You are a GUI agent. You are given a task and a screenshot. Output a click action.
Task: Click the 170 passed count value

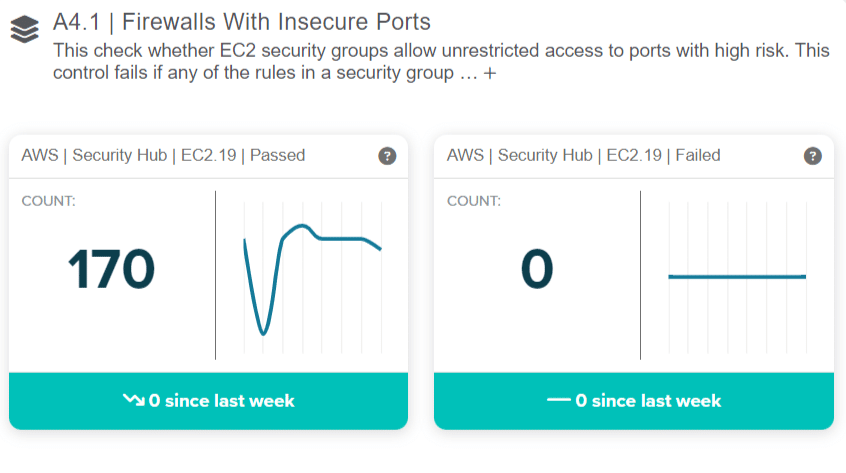112,269
